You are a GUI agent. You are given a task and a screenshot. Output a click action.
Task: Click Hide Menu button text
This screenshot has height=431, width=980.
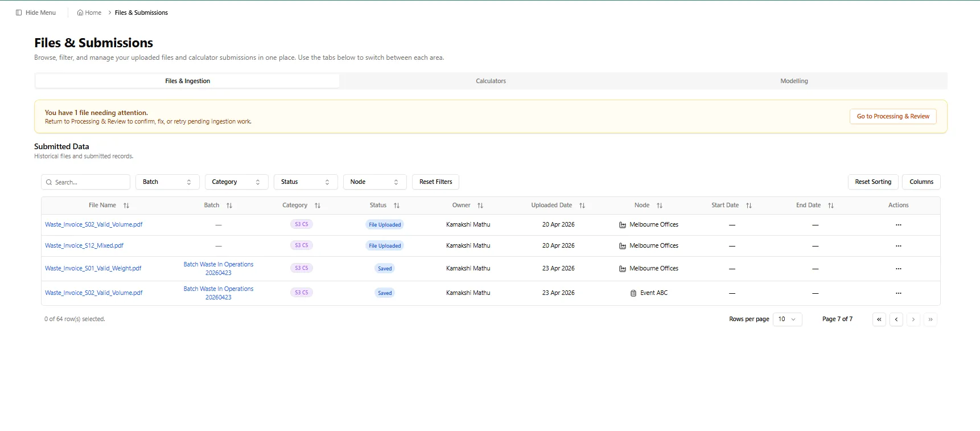40,13
